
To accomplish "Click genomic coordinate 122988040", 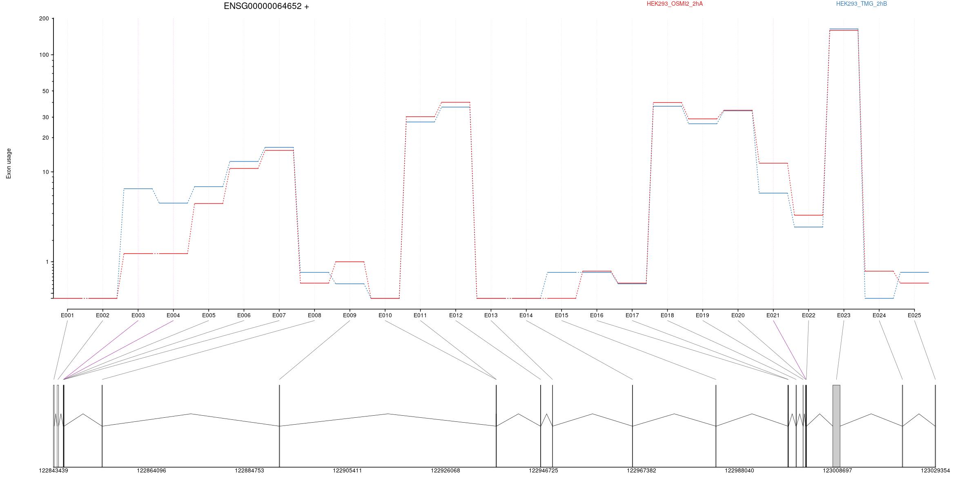I will (x=739, y=470).
